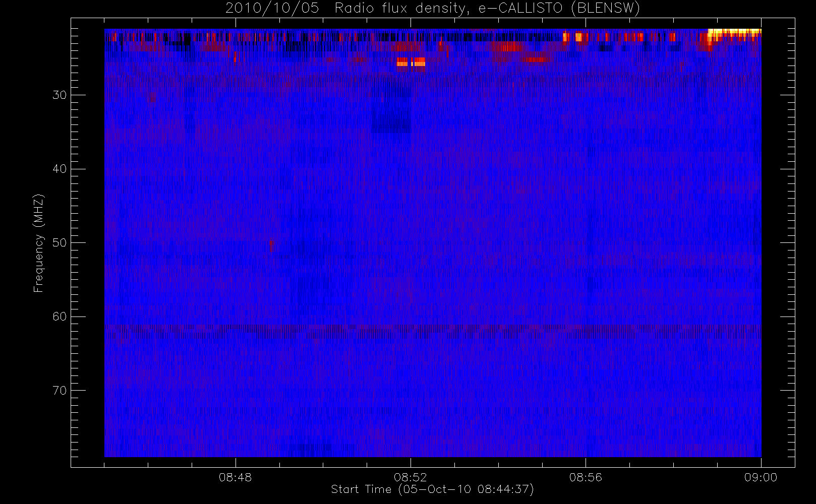Click the 'Frequency (MHZ)' axis label

coord(38,243)
